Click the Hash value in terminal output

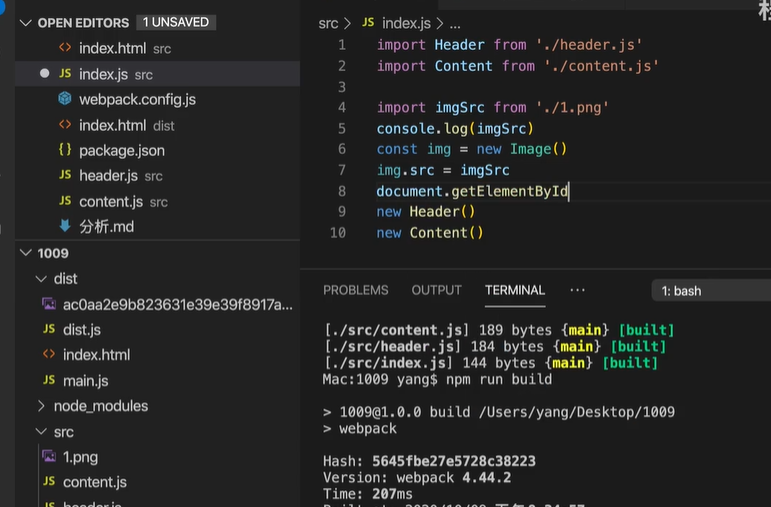(x=454, y=461)
